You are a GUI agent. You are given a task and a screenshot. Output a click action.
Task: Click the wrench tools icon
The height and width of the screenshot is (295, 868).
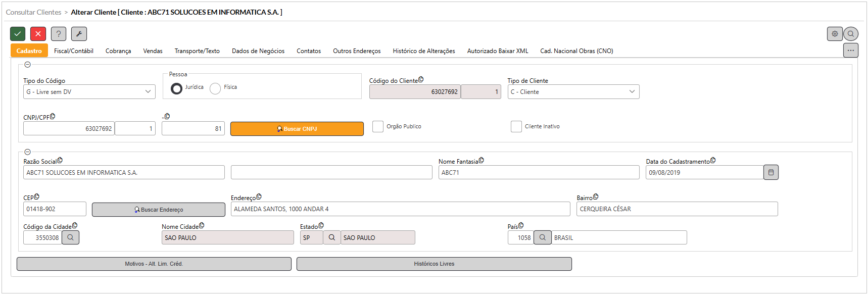[79, 34]
